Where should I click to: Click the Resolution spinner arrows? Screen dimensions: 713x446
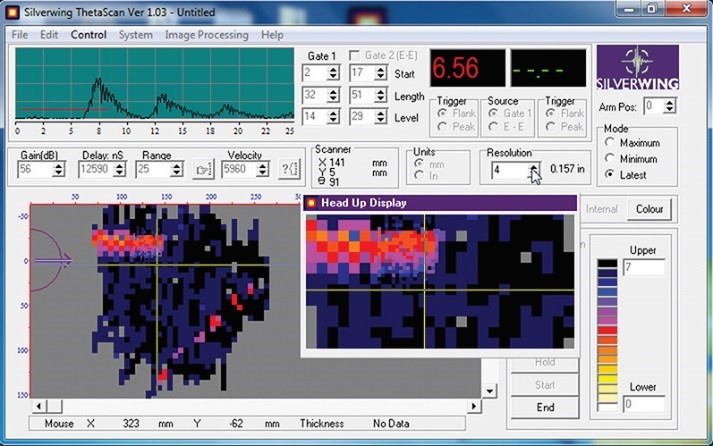pyautogui.click(x=534, y=171)
